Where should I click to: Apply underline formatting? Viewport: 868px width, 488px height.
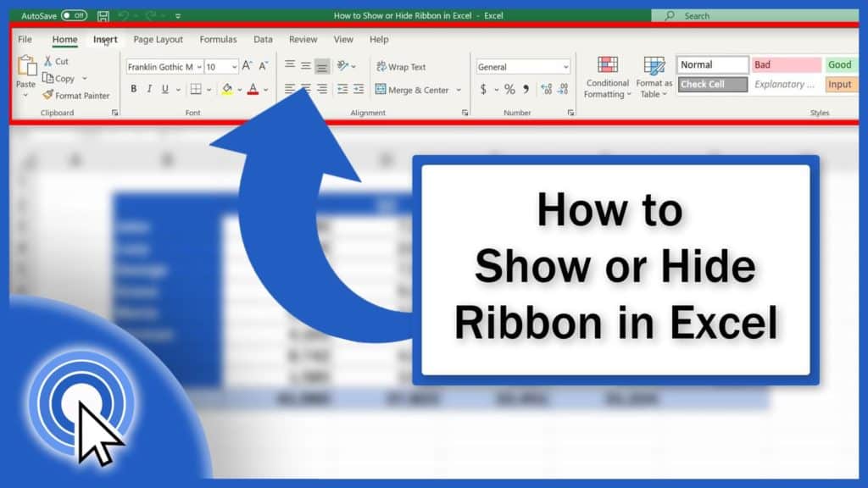164,88
